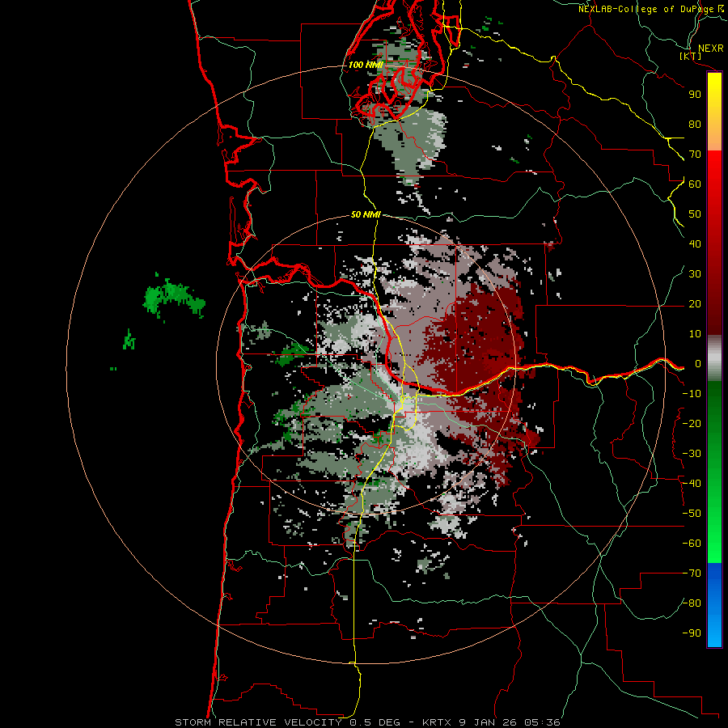Click the positive "20" scale label
This screenshot has height=728, width=728.
coord(695,303)
